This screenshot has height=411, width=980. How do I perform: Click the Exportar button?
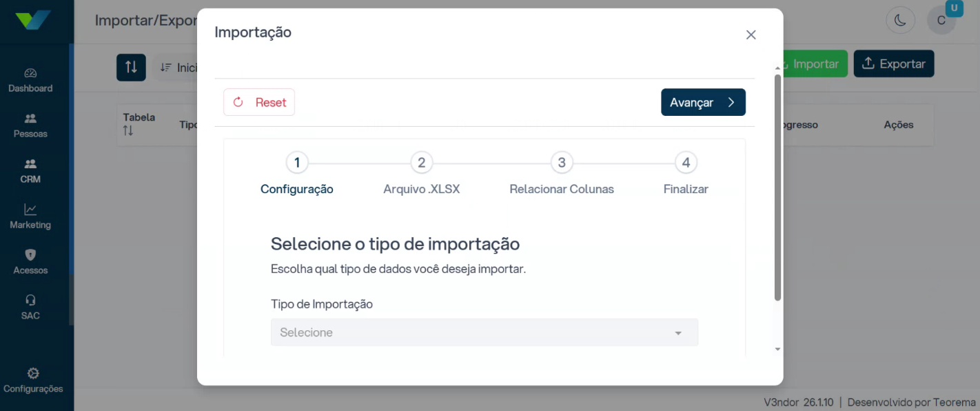[894, 63]
